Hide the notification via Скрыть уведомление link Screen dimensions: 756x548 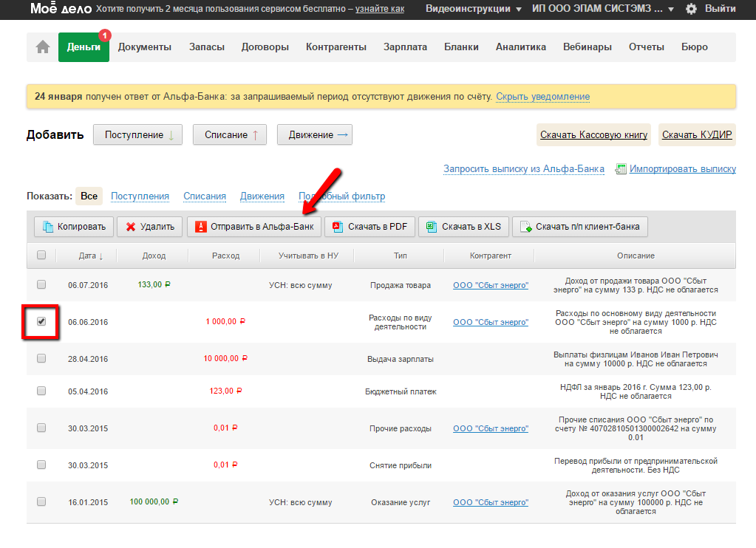(x=542, y=96)
